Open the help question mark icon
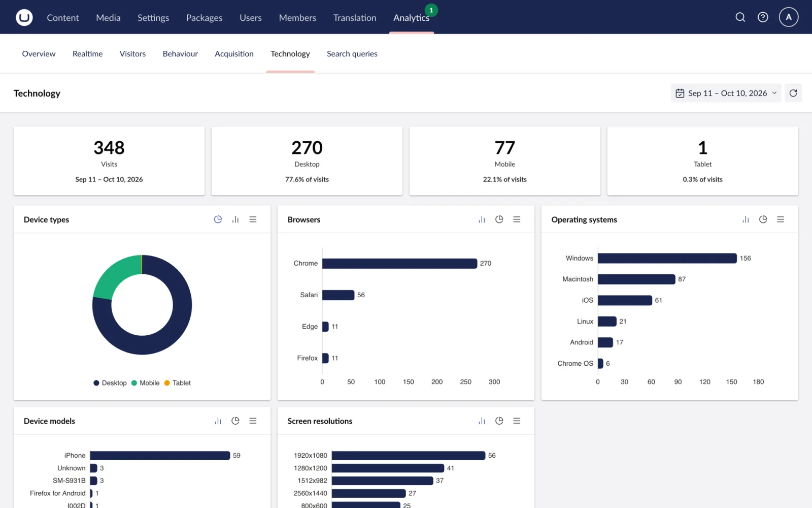Image resolution: width=812 pixels, height=508 pixels. (x=763, y=17)
